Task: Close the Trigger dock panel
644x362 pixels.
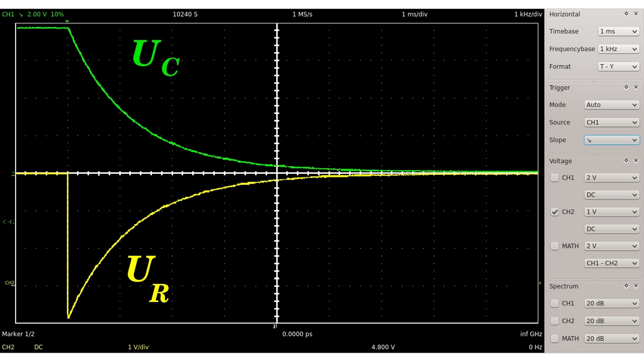Action: coord(636,87)
